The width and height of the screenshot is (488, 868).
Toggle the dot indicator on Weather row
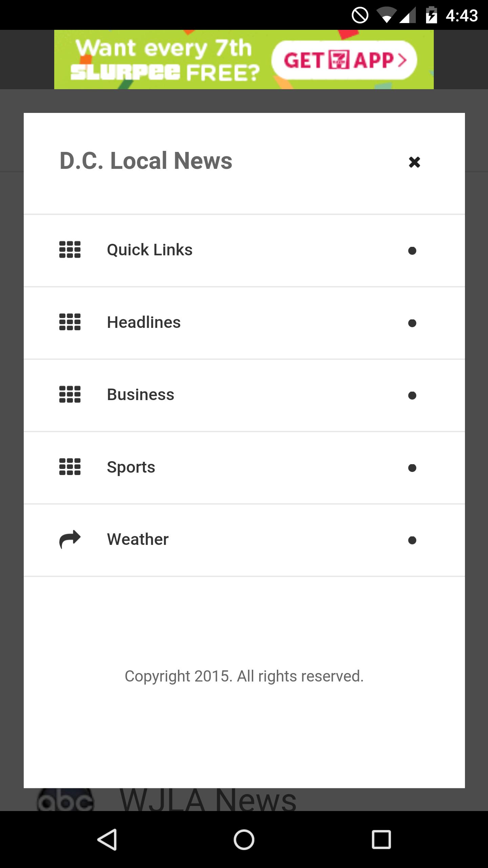point(412,540)
